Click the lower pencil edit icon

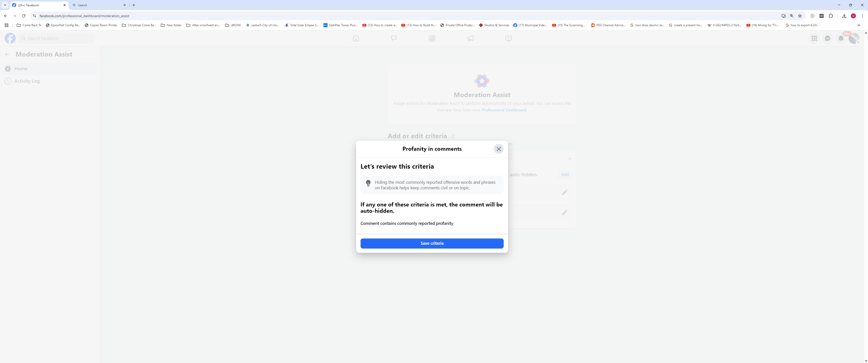pyautogui.click(x=565, y=213)
